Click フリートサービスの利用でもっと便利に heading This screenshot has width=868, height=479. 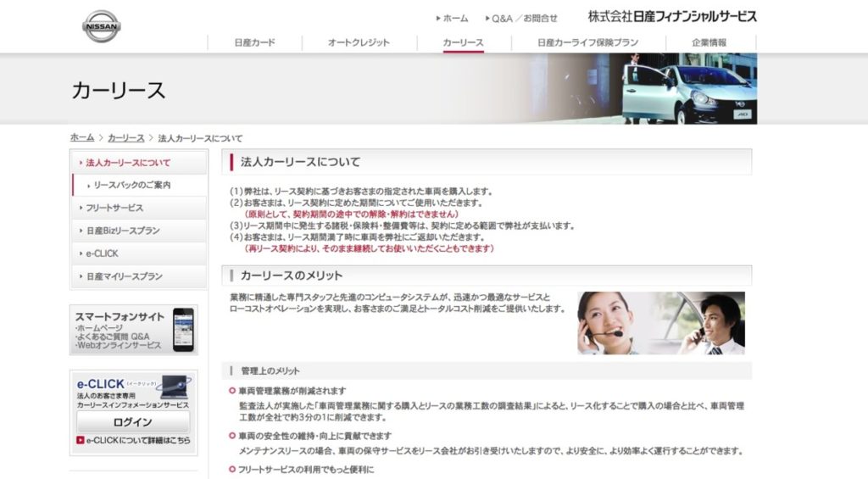(305, 470)
